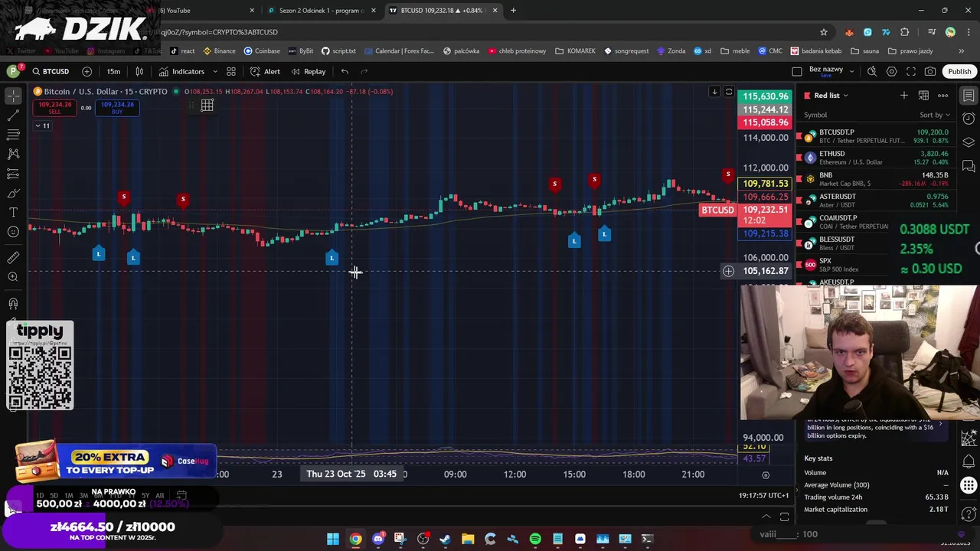Open the candle chart style selector

(139, 71)
